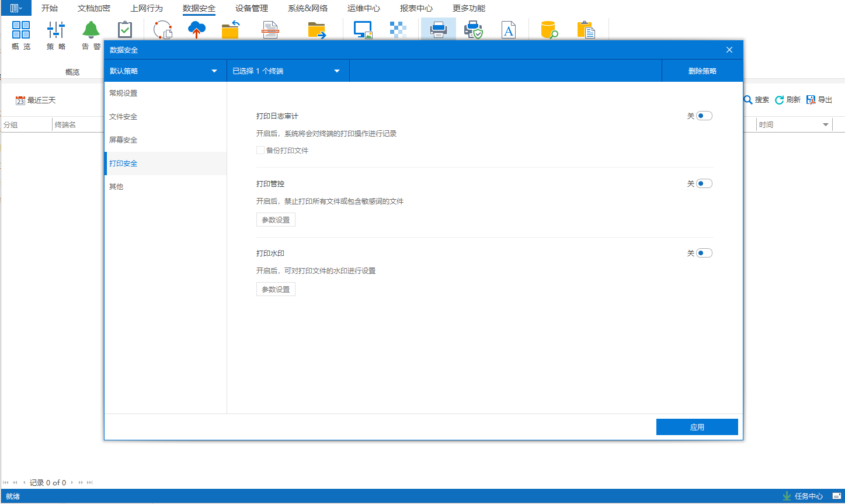The height and width of the screenshot is (504, 845).
Task: Click the 应用 apply button
Action: [x=697, y=427]
